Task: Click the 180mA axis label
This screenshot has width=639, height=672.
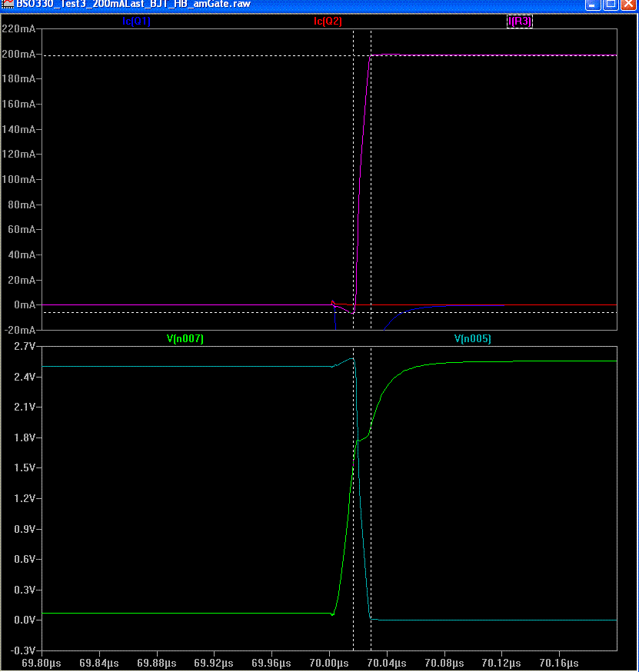Action: coord(19,79)
